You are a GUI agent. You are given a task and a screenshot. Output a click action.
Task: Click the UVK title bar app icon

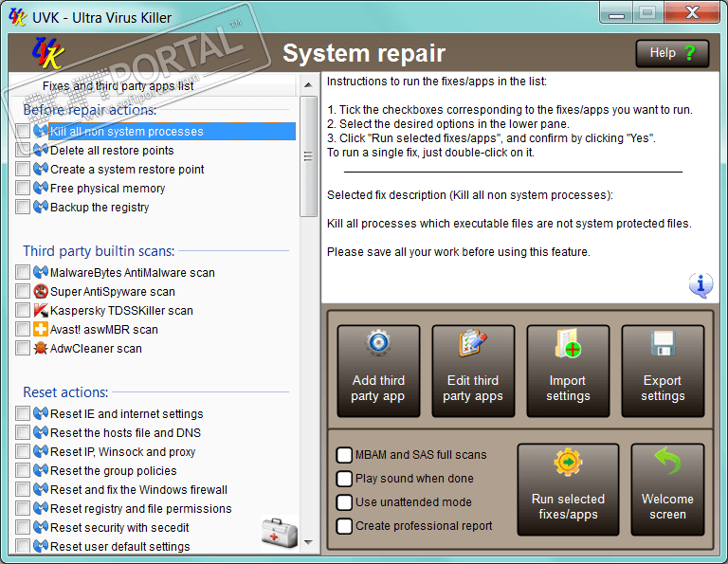[18, 17]
